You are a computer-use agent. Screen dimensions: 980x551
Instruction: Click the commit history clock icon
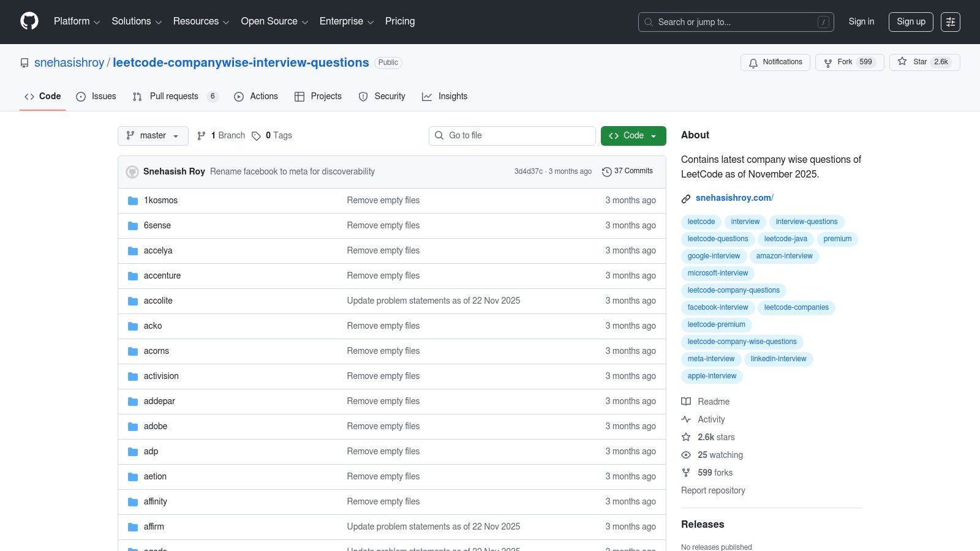point(607,171)
